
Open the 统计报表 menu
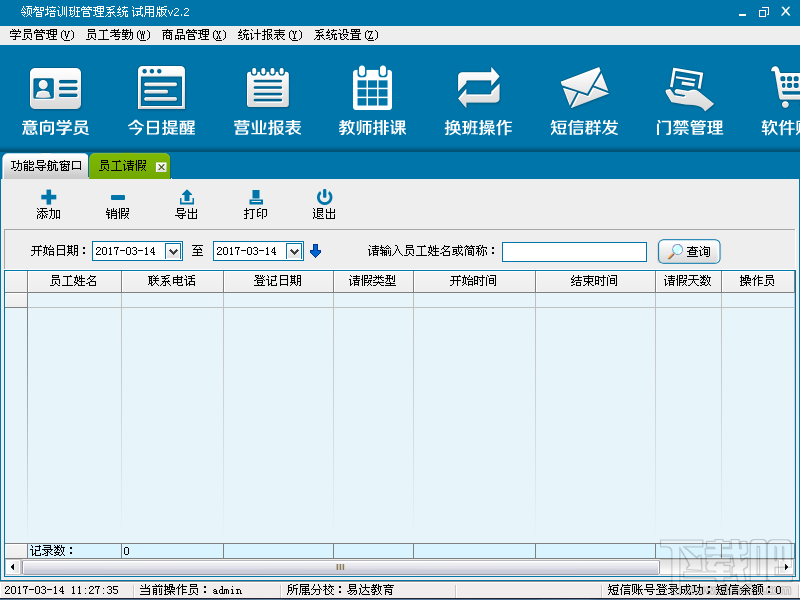(x=270, y=35)
